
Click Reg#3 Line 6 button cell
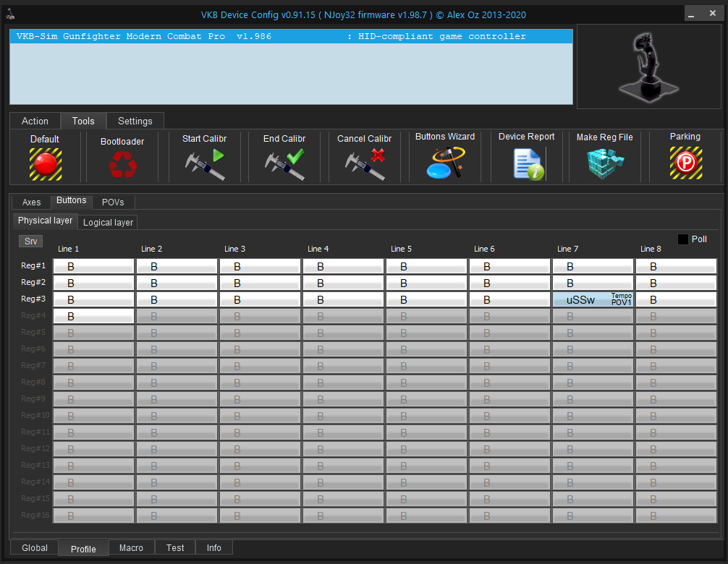pos(509,299)
